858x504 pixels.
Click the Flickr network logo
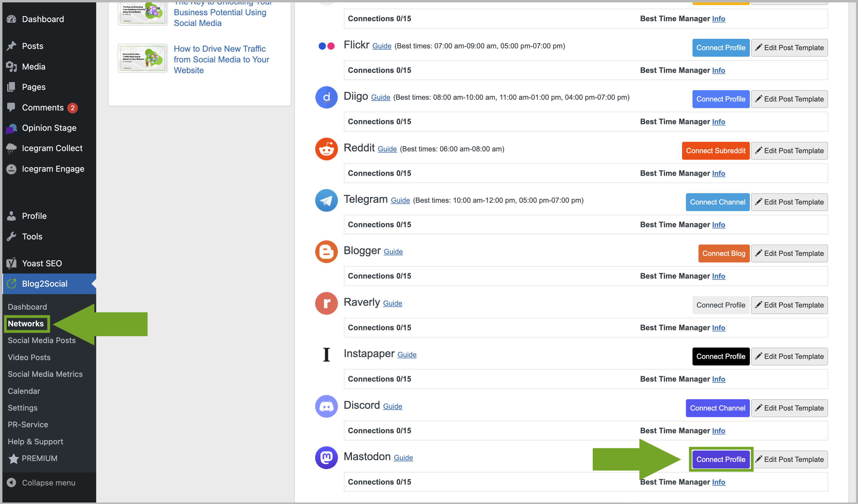click(326, 46)
